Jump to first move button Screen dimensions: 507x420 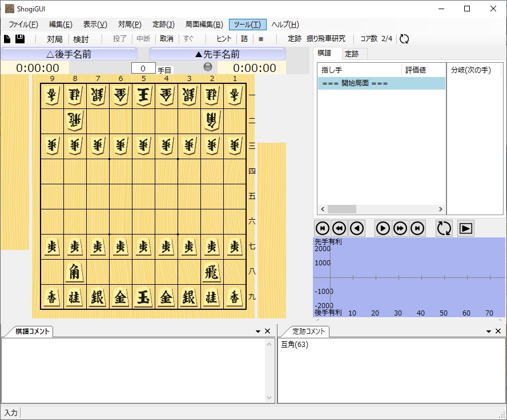[x=323, y=228]
